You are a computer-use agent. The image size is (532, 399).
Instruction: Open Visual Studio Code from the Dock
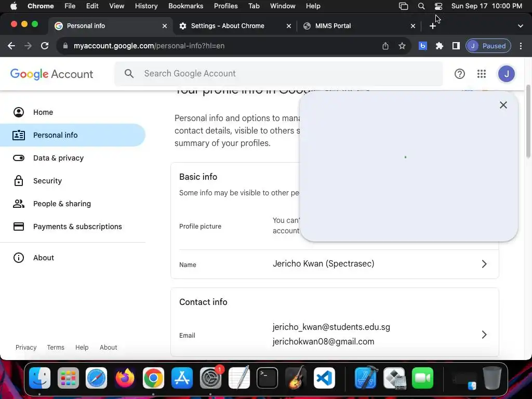(324, 378)
